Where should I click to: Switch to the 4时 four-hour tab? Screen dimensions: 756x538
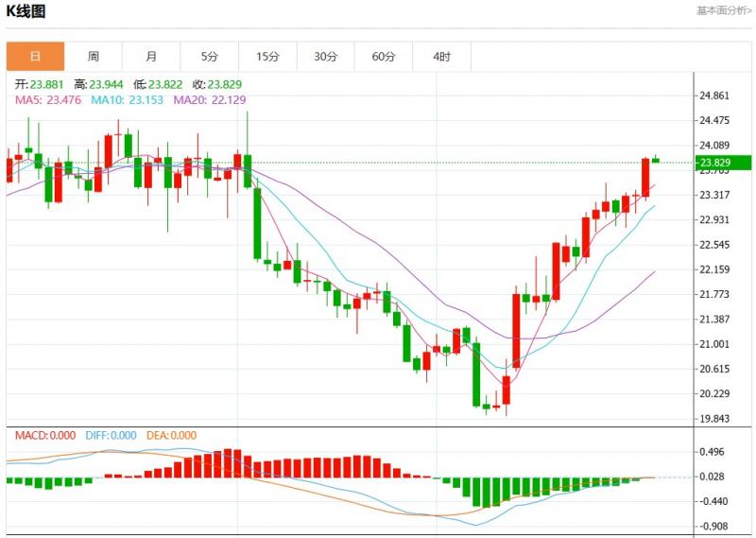coord(441,57)
